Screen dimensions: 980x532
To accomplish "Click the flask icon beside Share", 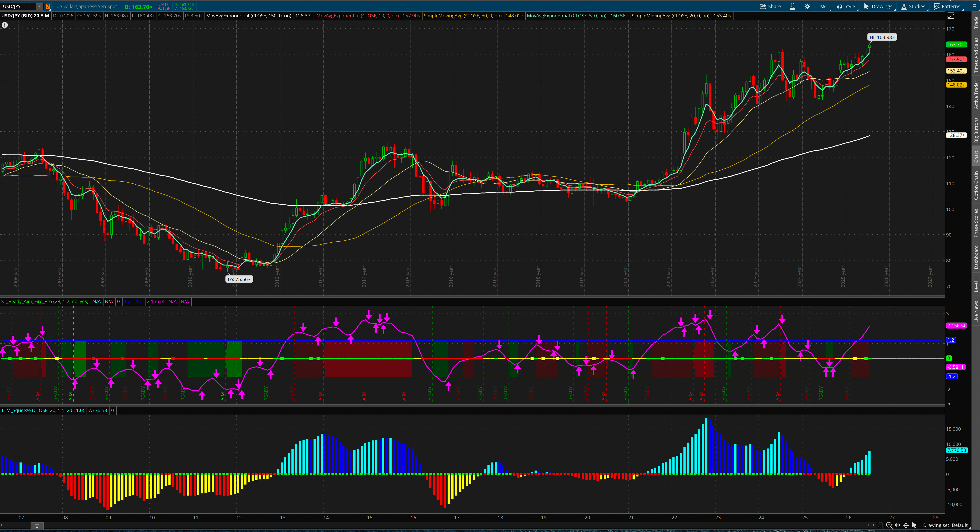I will [792, 6].
